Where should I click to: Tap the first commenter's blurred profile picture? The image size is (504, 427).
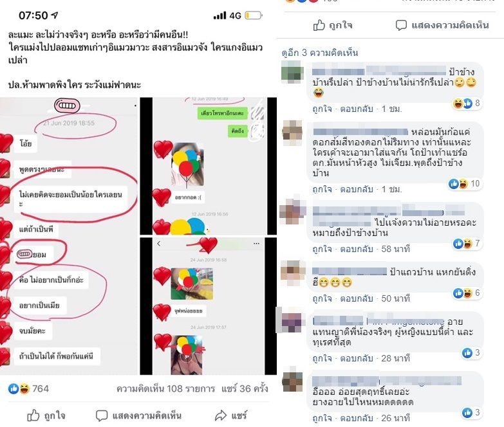(x=292, y=73)
